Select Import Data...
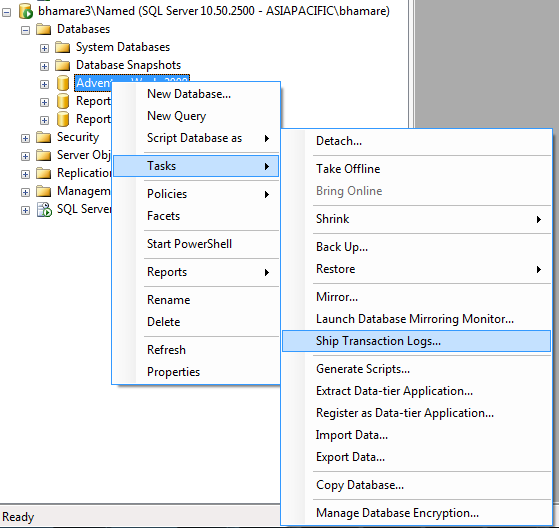The image size is (559, 528). tap(416, 435)
